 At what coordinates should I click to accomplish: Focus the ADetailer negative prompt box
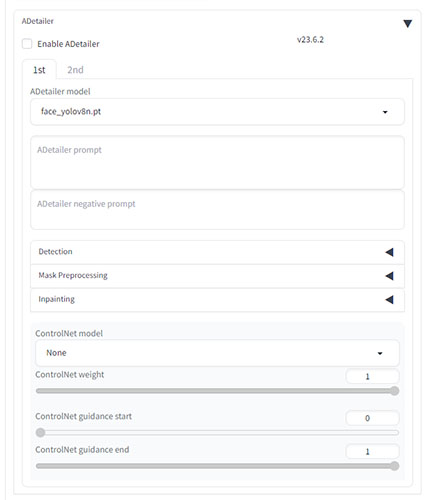(x=217, y=210)
